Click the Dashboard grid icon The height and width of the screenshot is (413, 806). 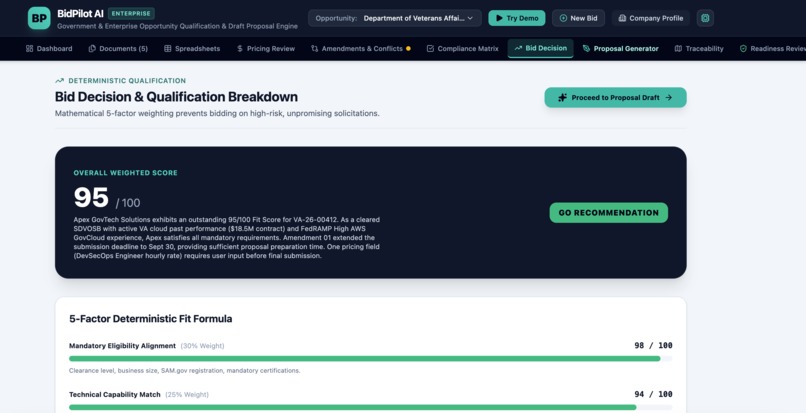coord(29,48)
